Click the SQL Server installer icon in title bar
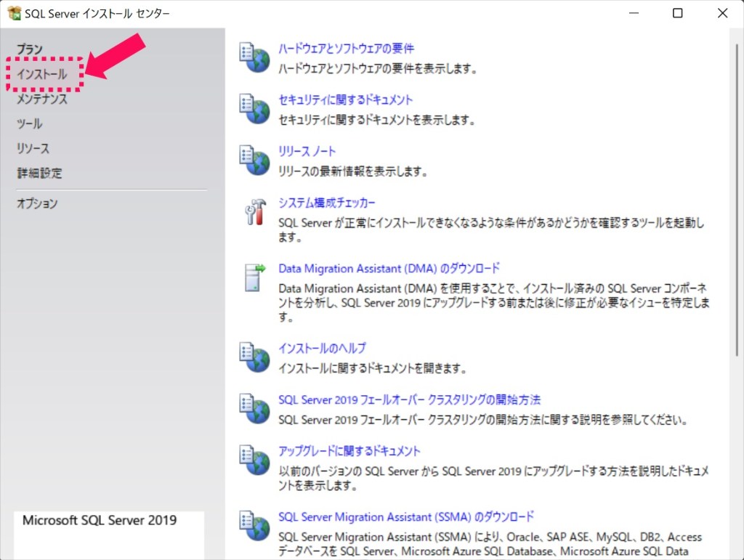744x560 pixels. pos(15,13)
